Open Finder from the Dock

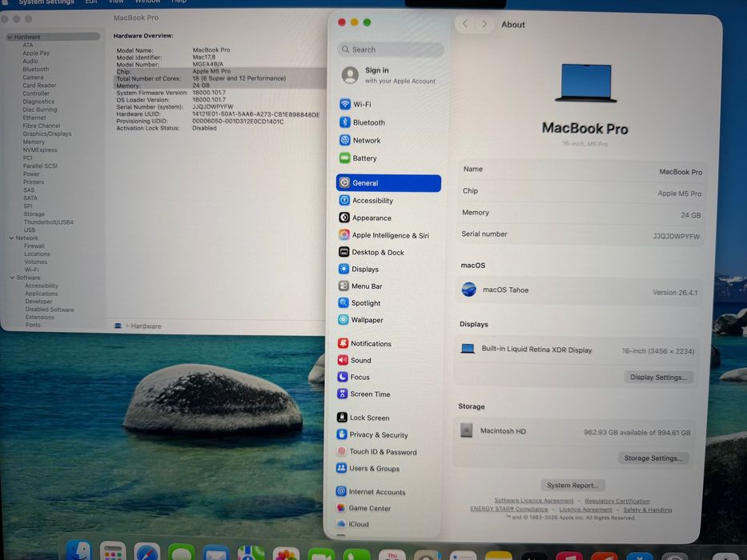pos(78,550)
